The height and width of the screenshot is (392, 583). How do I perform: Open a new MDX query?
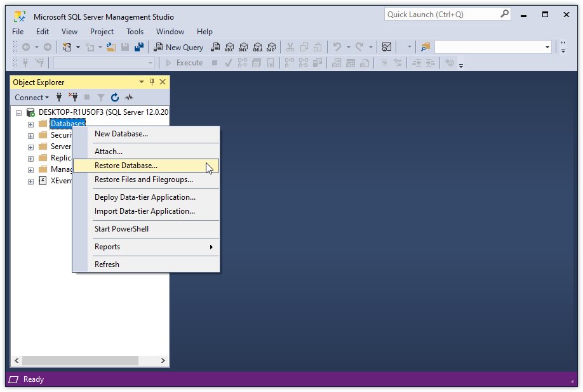229,47
